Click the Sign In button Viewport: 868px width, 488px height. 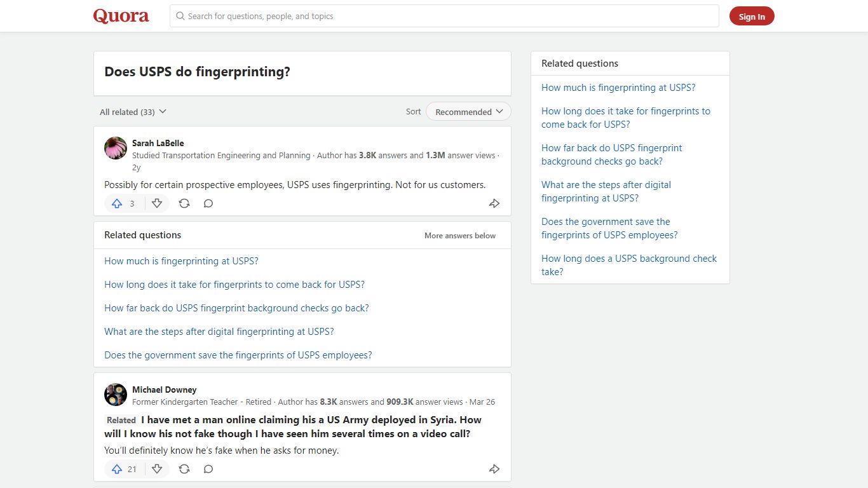752,17
